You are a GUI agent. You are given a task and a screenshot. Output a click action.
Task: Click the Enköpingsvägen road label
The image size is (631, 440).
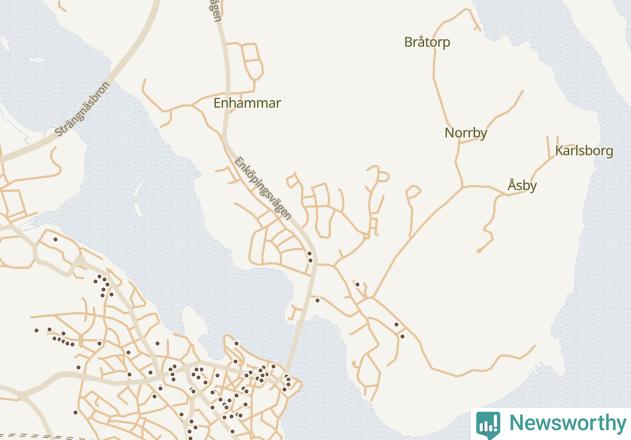click(263, 188)
